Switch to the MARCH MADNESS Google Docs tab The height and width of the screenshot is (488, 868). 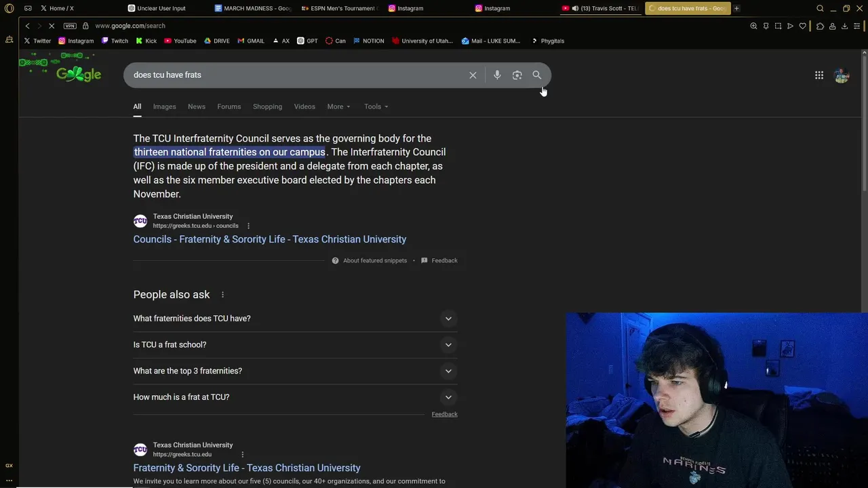pyautogui.click(x=253, y=8)
